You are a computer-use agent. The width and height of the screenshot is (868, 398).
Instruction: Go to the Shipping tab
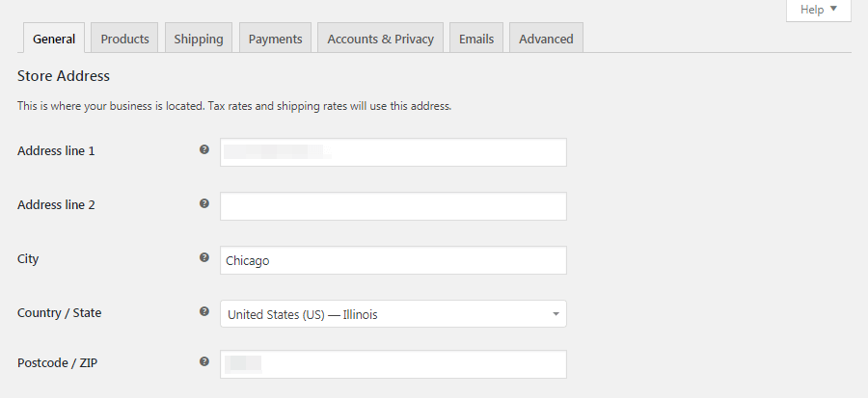[x=199, y=39]
